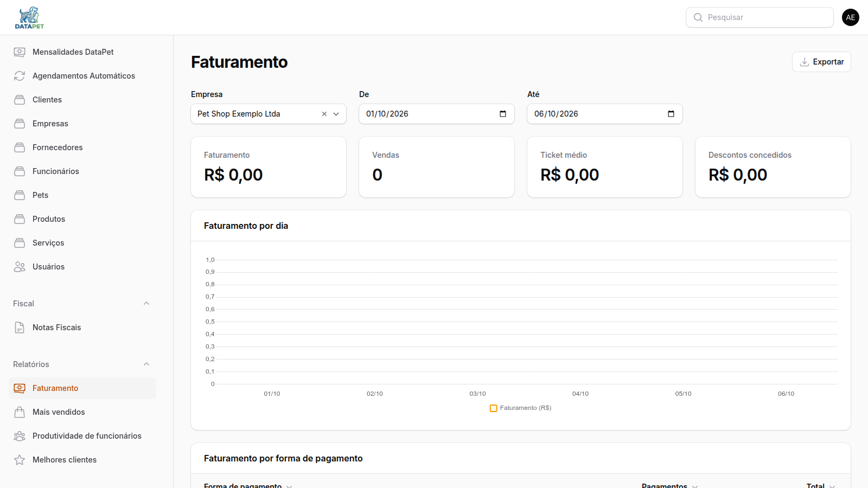
Task: Clear the selected Empresa value
Action: [x=324, y=114]
